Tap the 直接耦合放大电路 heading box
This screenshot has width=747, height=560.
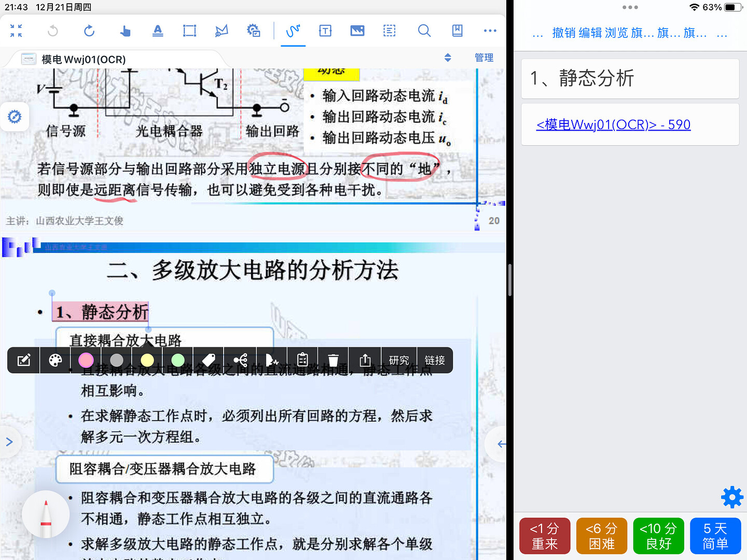[164, 341]
